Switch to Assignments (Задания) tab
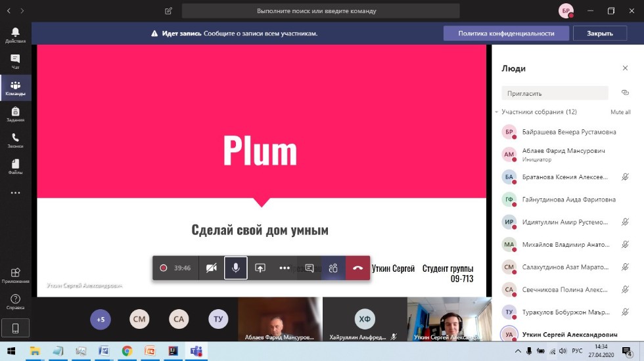644x361 pixels. (x=15, y=114)
